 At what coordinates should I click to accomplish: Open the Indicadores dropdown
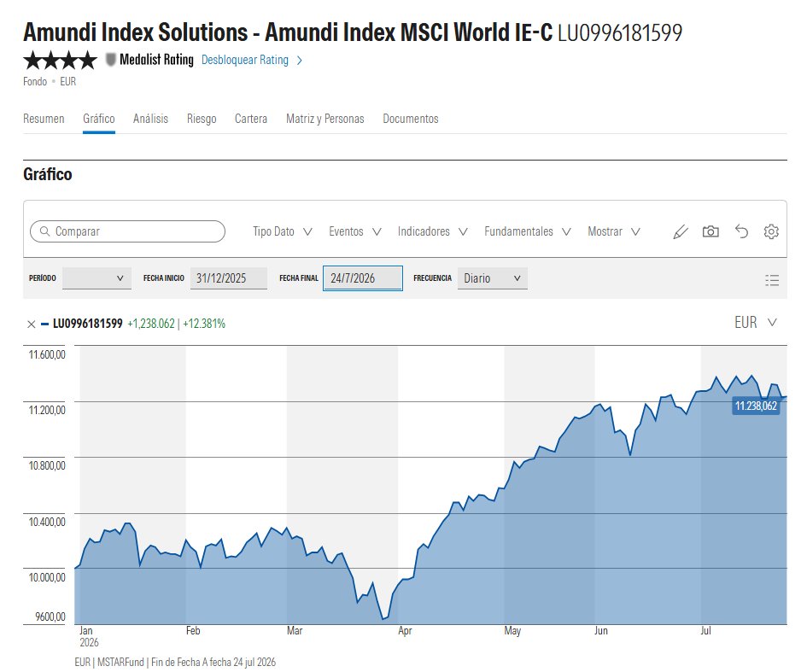[x=433, y=231]
